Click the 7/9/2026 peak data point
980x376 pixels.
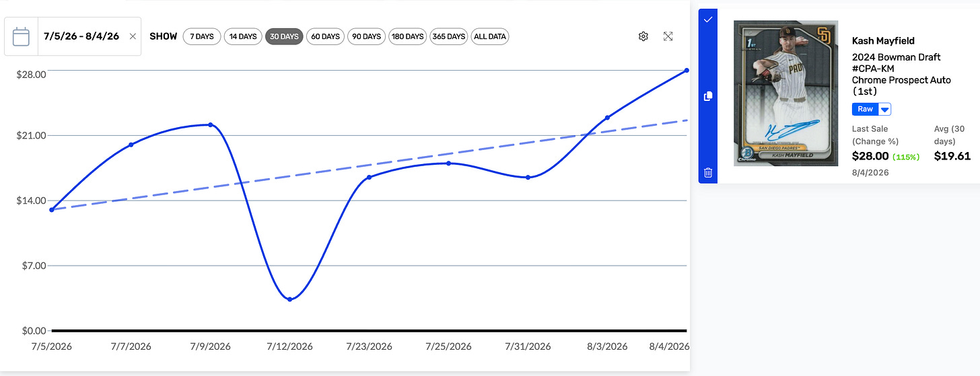click(211, 125)
